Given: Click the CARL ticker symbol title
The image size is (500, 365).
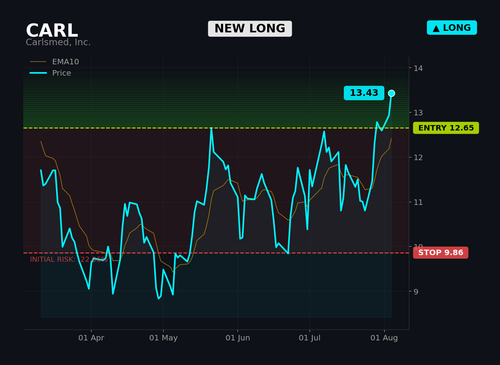Looking at the screenshot, I should click(52, 30).
